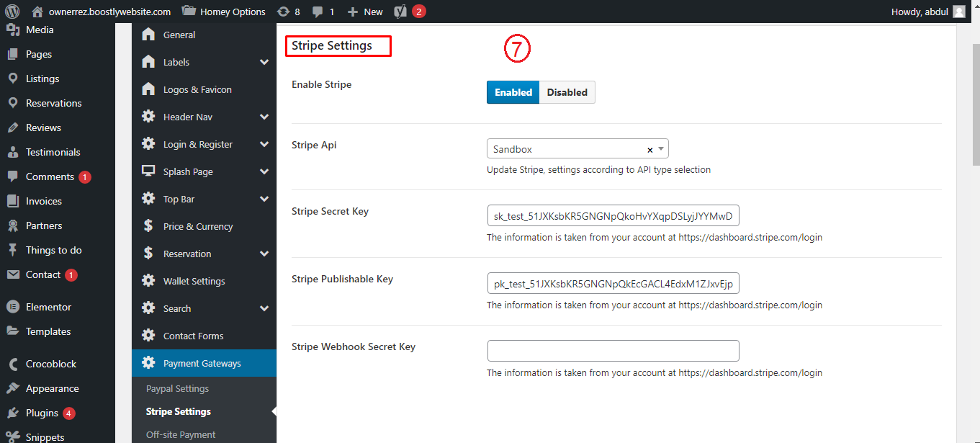Set Enable Stripe to Enabled

(513, 92)
